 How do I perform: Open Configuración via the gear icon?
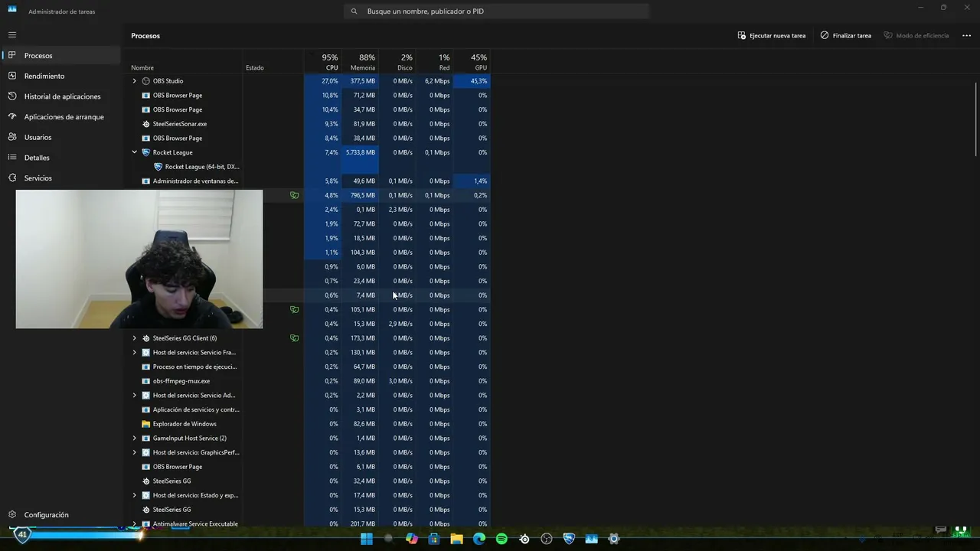[x=12, y=514]
